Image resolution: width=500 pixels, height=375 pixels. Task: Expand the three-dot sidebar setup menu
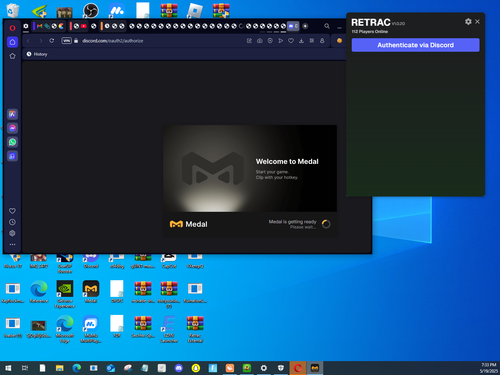coord(12,244)
